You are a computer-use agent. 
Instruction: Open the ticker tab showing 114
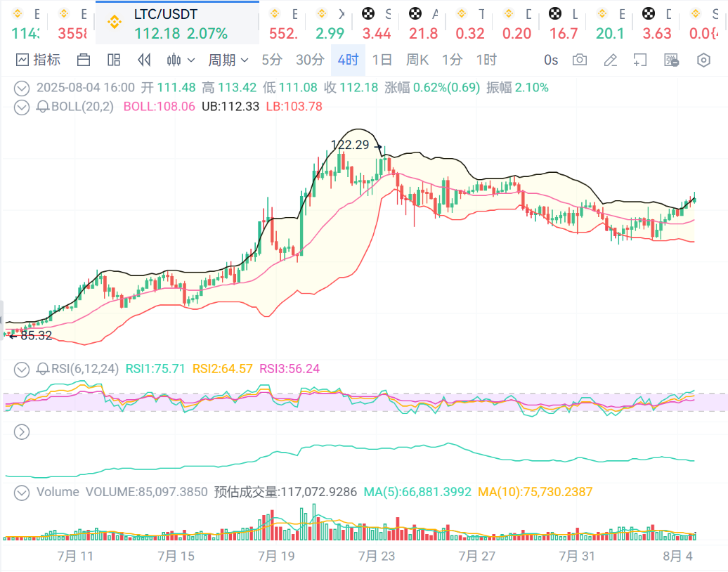tap(25, 23)
